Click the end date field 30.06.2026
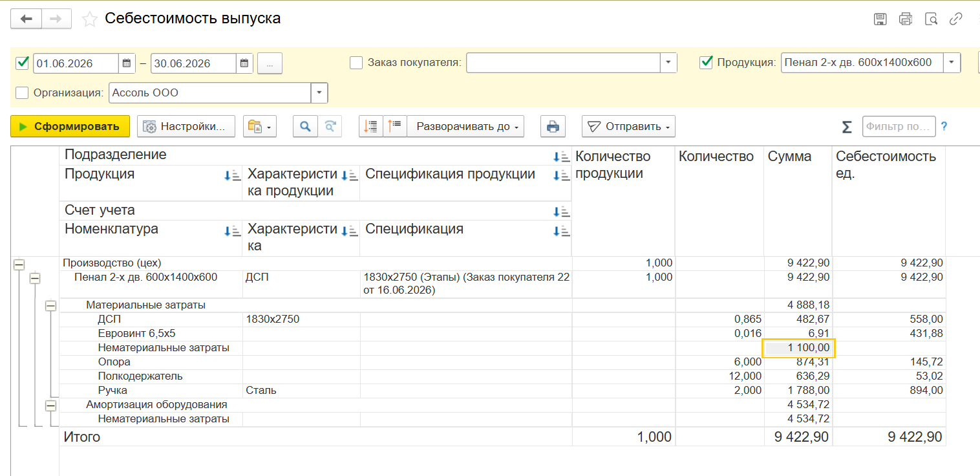 (x=193, y=63)
